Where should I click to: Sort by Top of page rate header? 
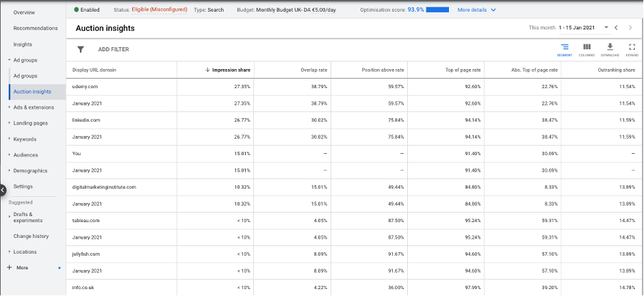click(462, 70)
